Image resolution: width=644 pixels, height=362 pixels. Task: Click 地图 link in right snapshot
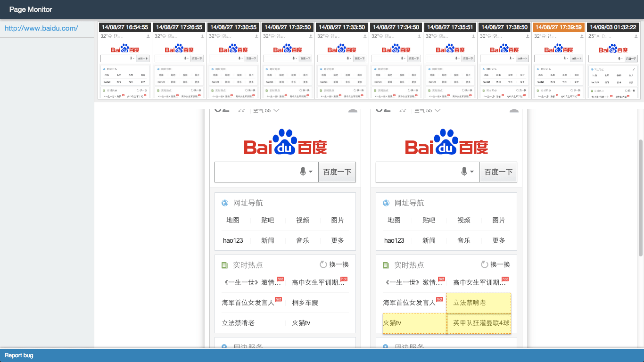click(x=394, y=220)
